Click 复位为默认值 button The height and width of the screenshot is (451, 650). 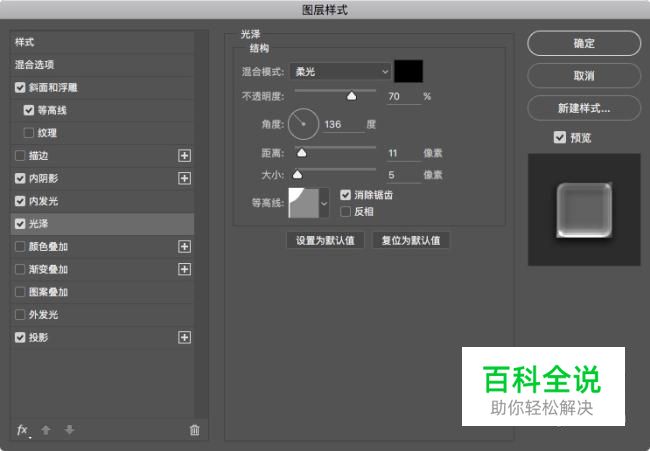click(x=411, y=240)
